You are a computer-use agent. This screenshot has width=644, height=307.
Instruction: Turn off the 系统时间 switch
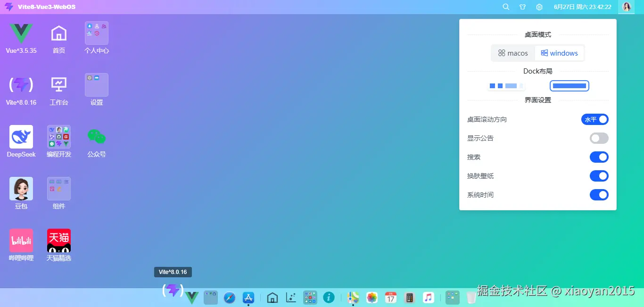pyautogui.click(x=599, y=195)
